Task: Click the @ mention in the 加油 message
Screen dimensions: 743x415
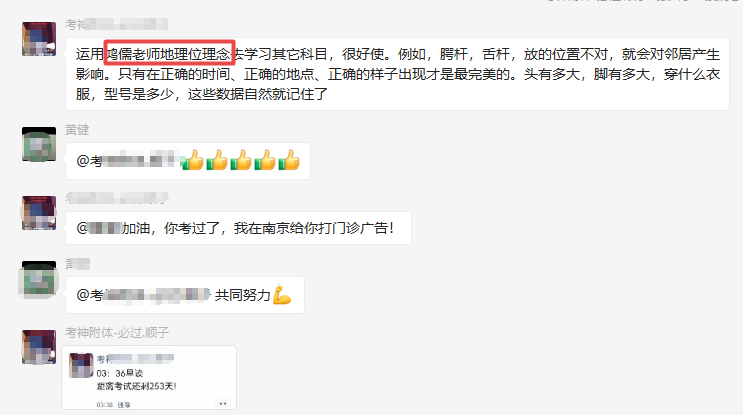Action: click(x=99, y=228)
